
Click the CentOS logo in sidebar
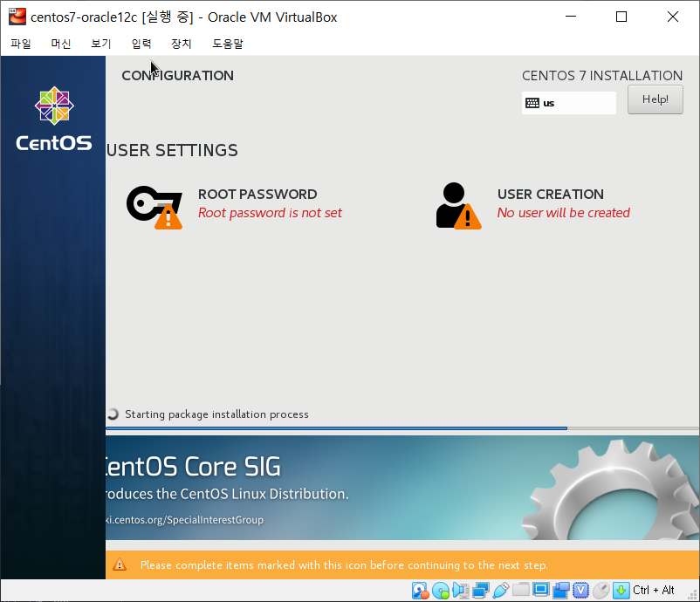pyautogui.click(x=54, y=119)
